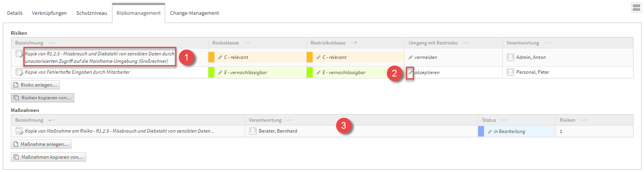644x172 pixels.
Task: Open the Change-Management tab
Action: tap(194, 13)
